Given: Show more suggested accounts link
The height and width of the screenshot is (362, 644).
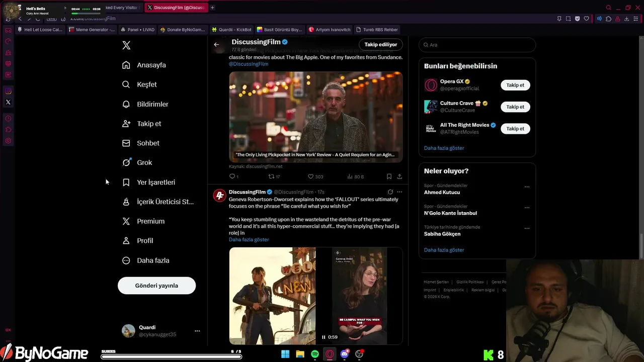Looking at the screenshot, I should 444,148.
